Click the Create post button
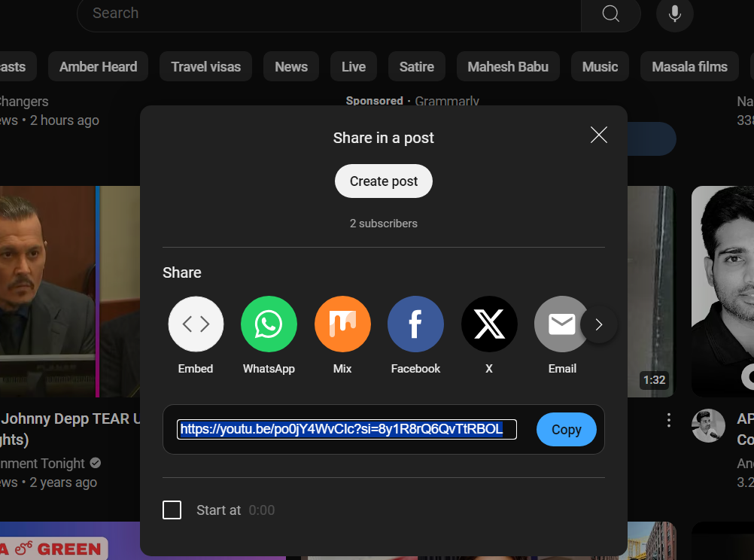754x560 pixels. (x=383, y=181)
